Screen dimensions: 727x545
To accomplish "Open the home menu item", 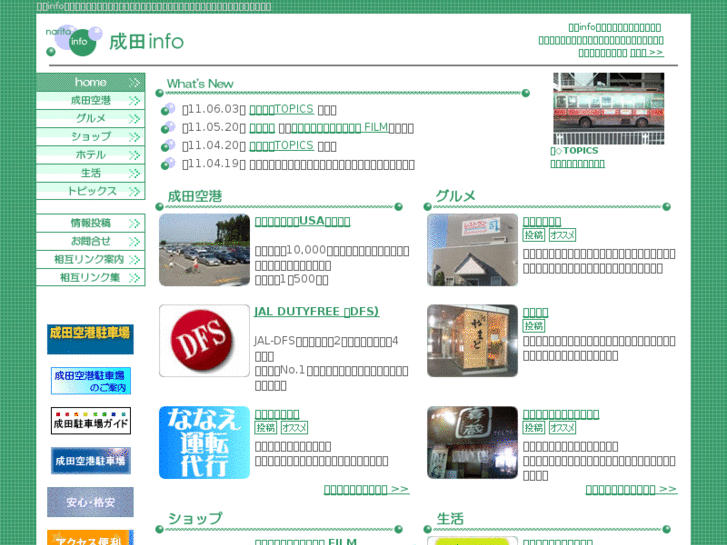I will click(x=90, y=82).
